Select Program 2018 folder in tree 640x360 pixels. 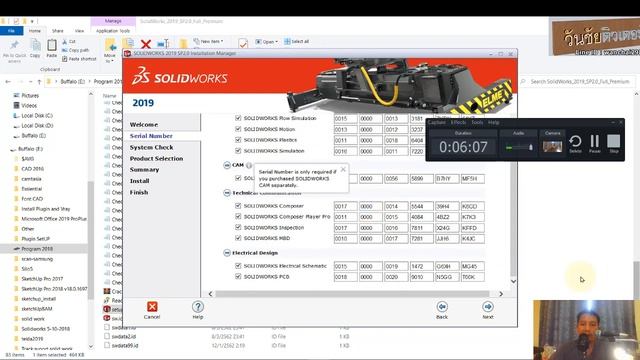click(37, 249)
